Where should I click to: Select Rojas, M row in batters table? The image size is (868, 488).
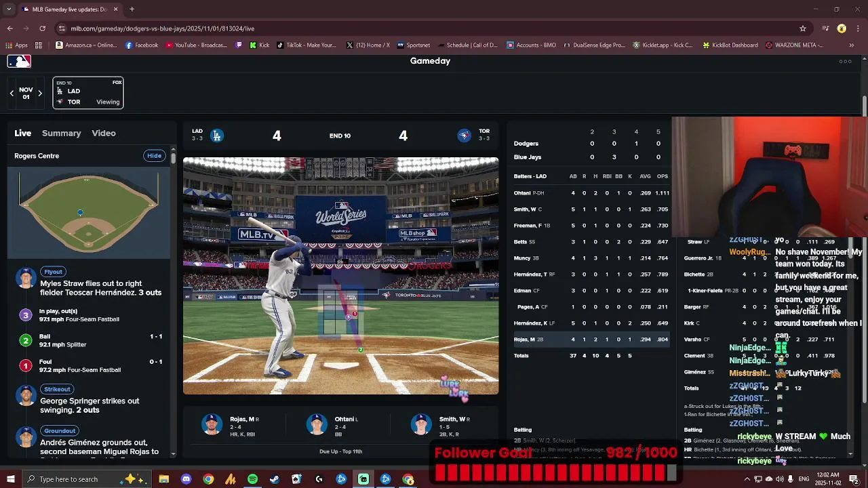click(591, 340)
